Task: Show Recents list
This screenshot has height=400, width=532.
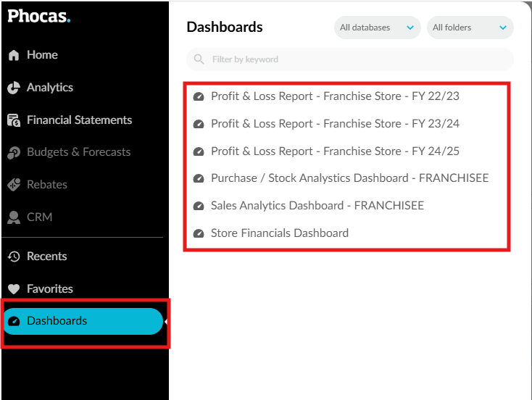Action: click(47, 257)
